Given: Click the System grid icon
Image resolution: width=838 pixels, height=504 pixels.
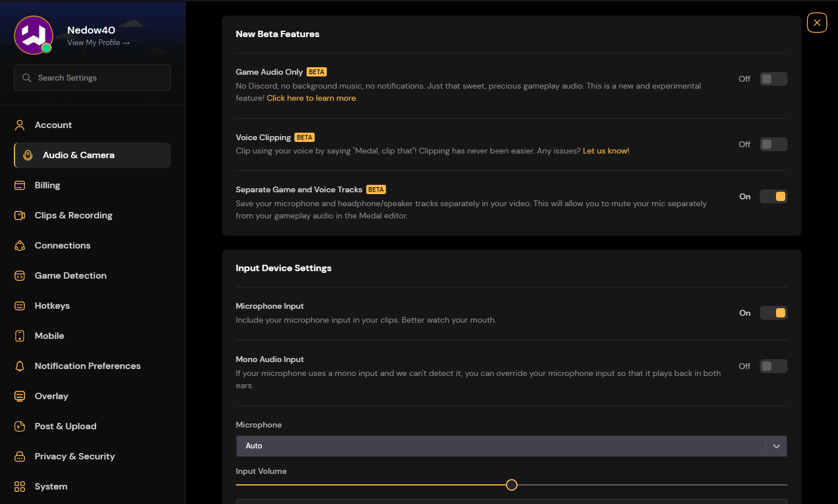Looking at the screenshot, I should point(20,487).
